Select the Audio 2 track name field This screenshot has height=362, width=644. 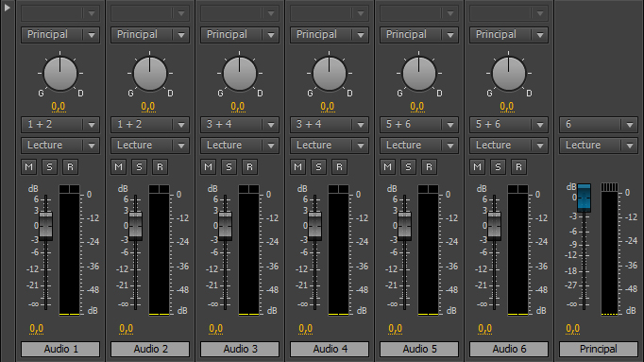(x=150, y=350)
